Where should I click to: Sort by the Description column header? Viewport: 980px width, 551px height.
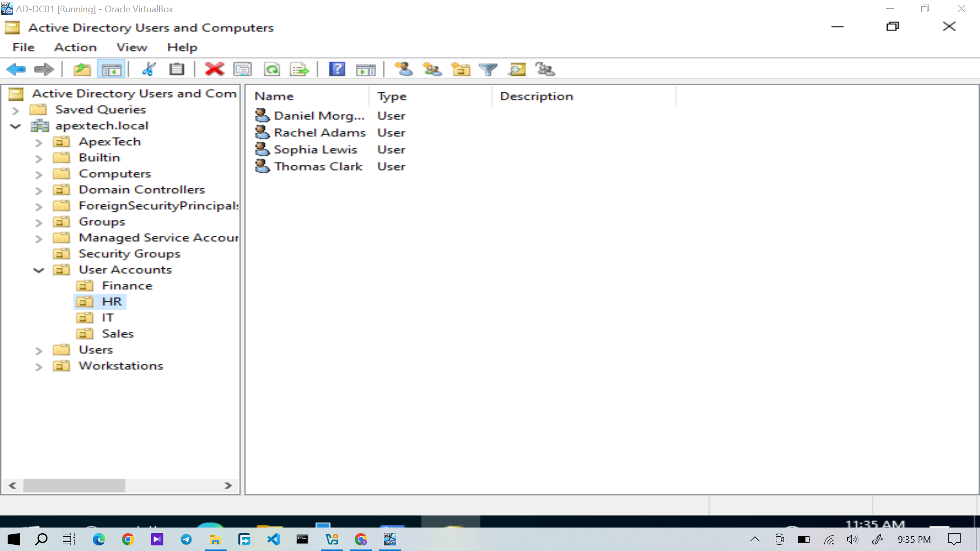click(584, 96)
